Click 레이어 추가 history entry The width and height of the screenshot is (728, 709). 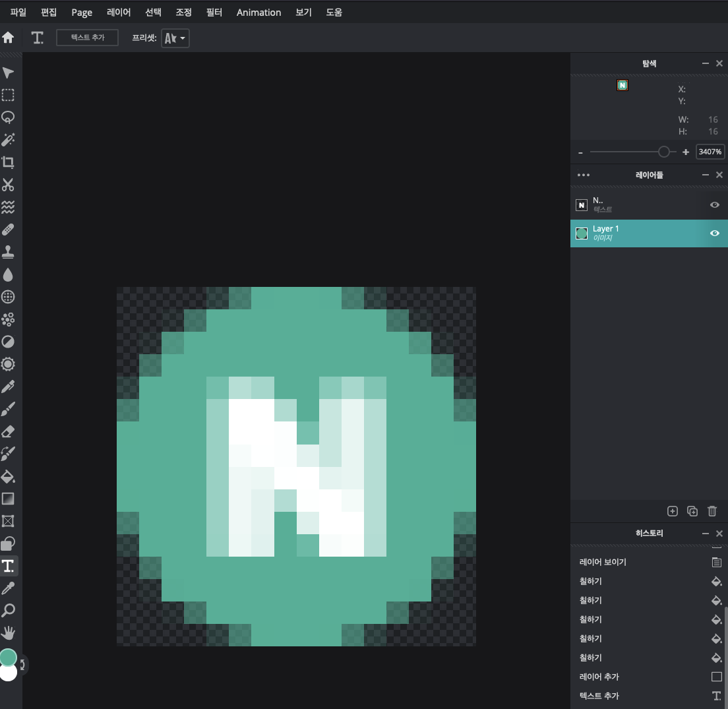click(649, 677)
